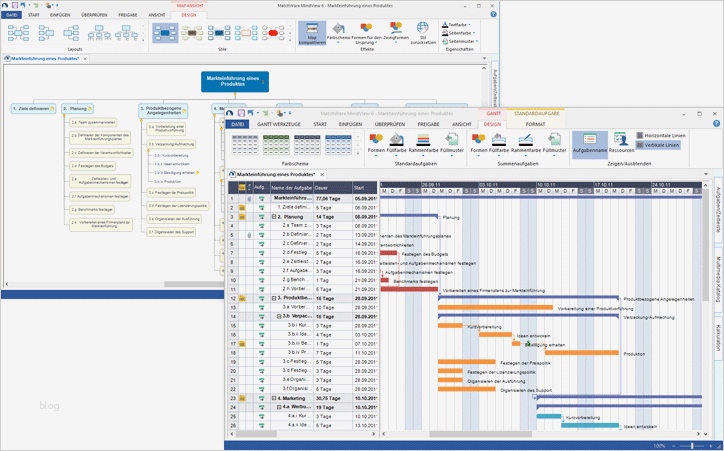Select the green Gantt color scheme thumbnail
This screenshot has width=724, height=451.
pyautogui.click(x=276, y=145)
